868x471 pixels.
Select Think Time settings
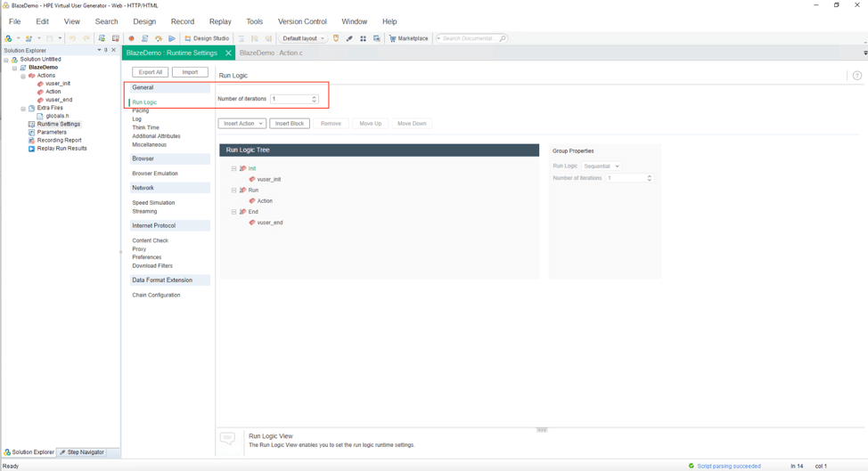tap(145, 127)
